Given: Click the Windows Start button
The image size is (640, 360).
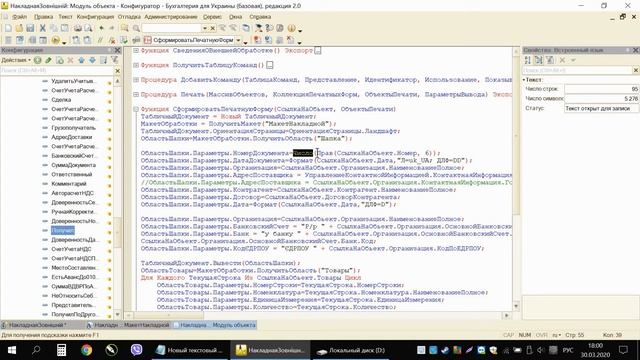Looking at the screenshot, I should click(11, 350).
